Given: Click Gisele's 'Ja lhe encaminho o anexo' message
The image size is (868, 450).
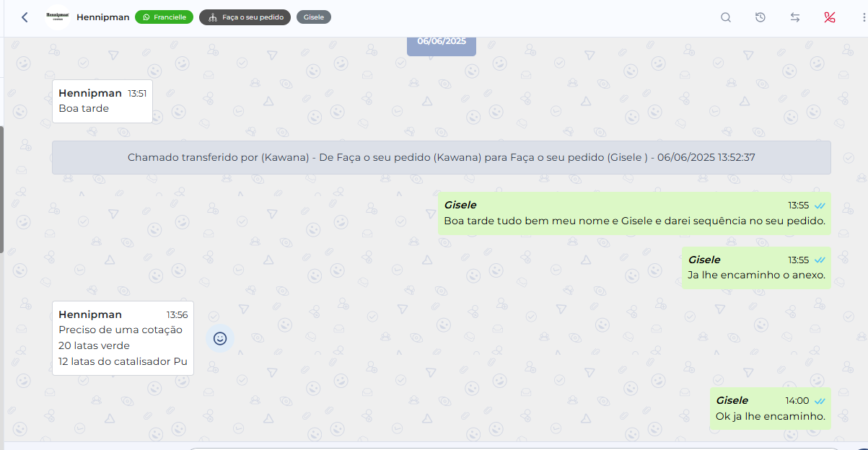Looking at the screenshot, I should 756,268.
